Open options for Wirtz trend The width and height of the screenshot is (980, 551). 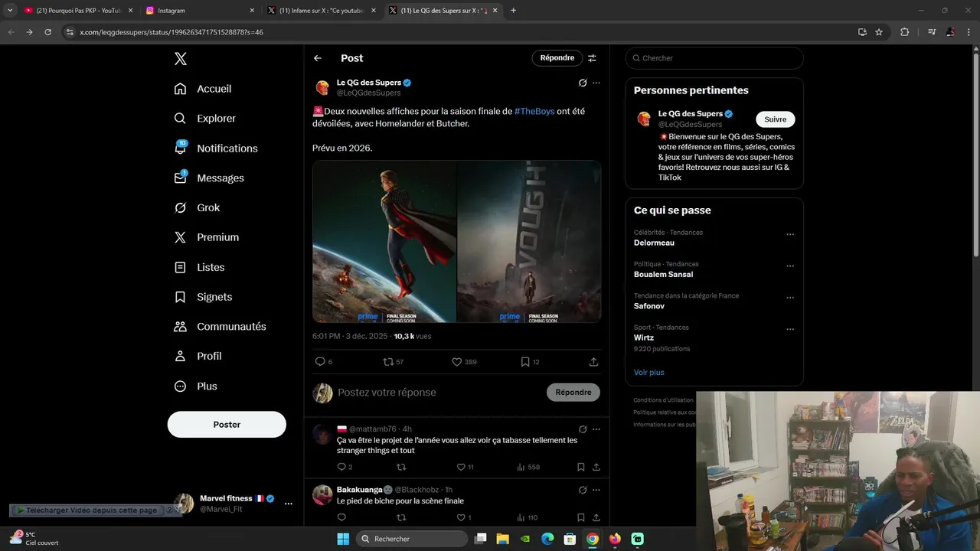[x=790, y=330]
